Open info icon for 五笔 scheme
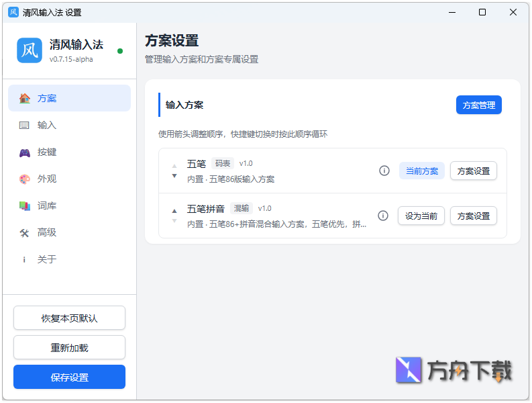This screenshot has height=403, width=532. tap(384, 171)
